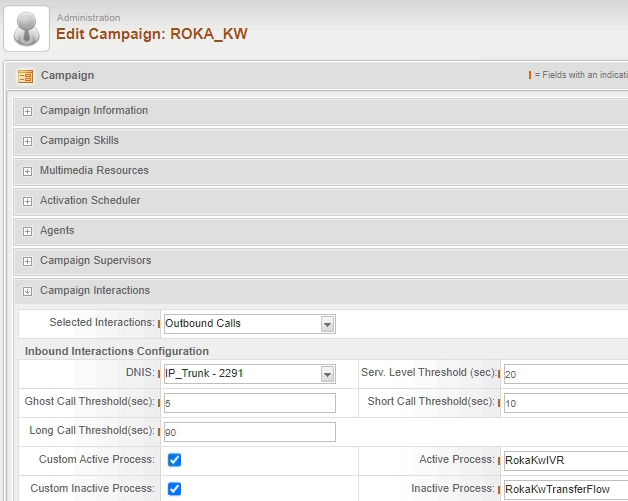Open the DNIS dropdown list

(327, 374)
